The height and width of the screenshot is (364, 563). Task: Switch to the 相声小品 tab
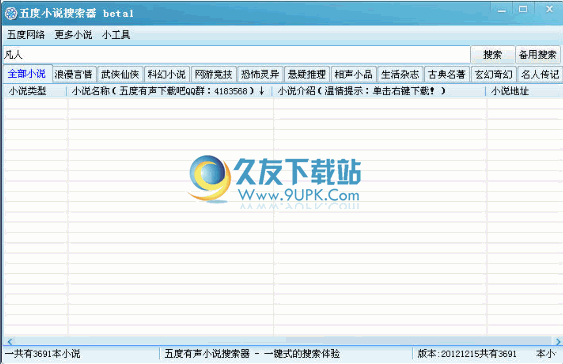354,75
